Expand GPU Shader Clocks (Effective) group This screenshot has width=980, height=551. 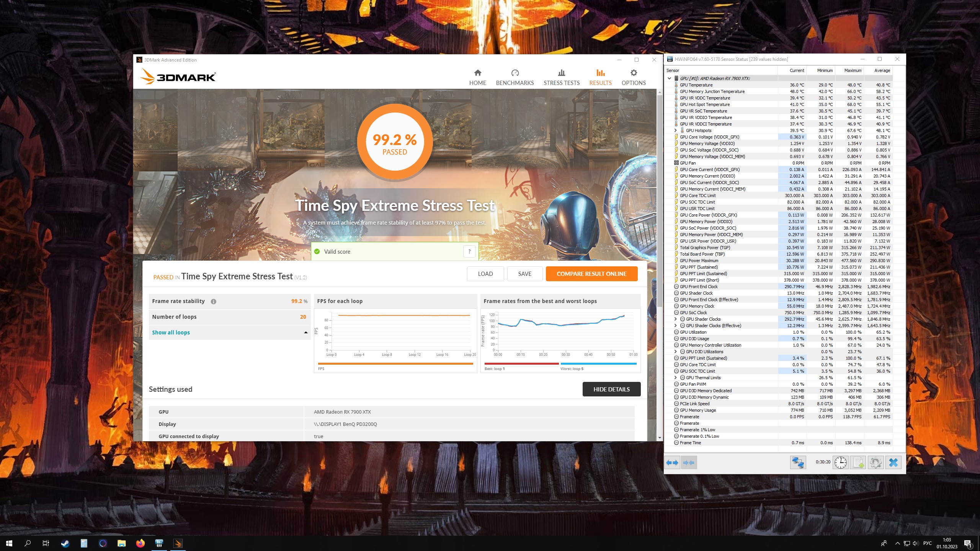[x=676, y=326]
